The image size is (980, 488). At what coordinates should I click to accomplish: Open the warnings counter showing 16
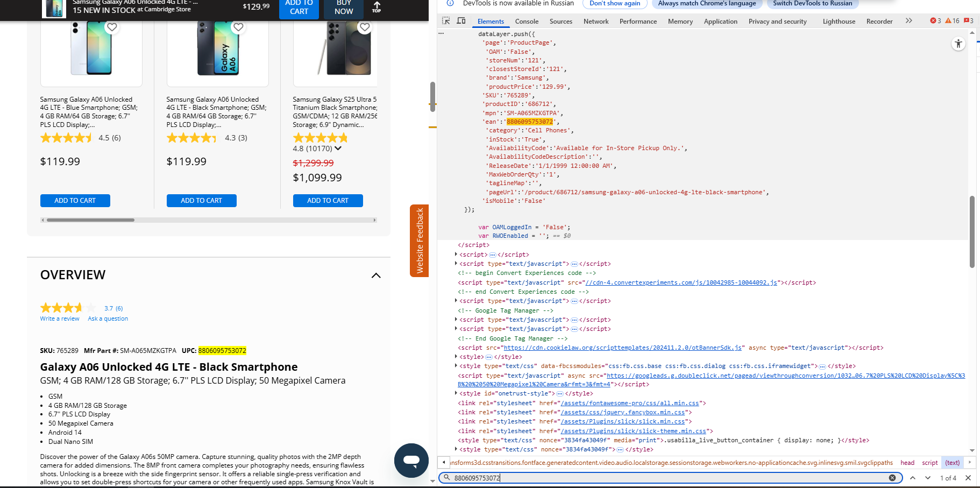pyautogui.click(x=952, y=20)
